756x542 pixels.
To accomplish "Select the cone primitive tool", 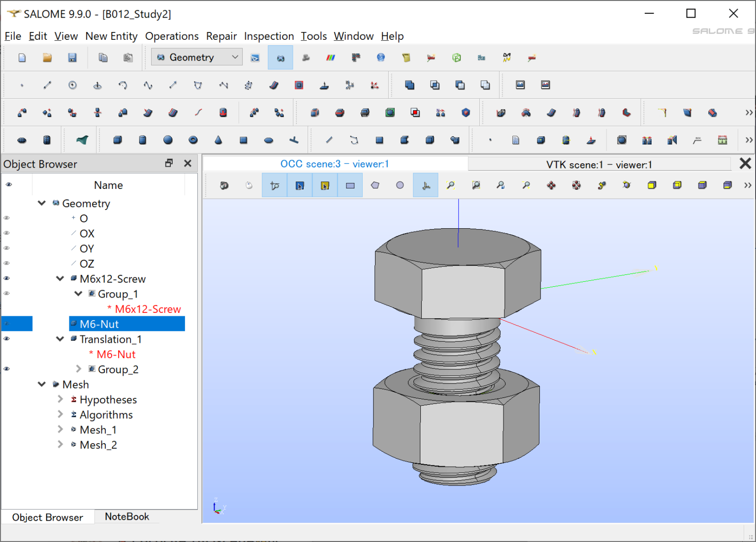I will coord(218,140).
